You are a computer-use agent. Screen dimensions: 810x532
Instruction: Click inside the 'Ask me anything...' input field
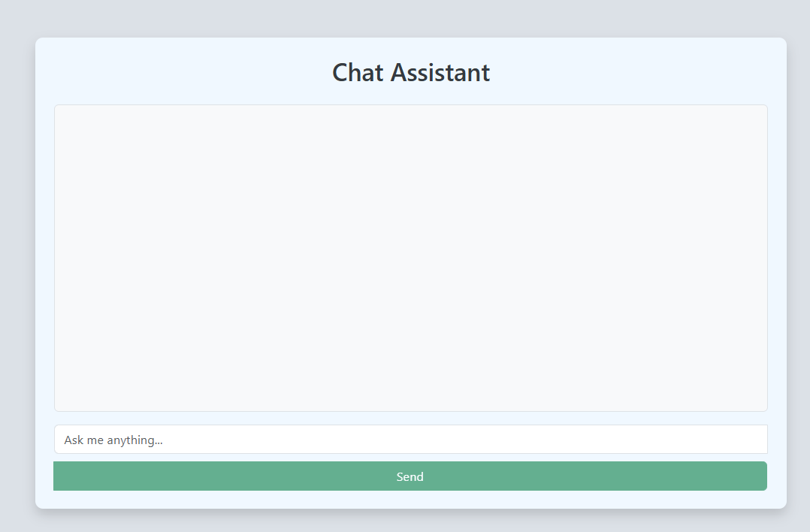[410, 439]
